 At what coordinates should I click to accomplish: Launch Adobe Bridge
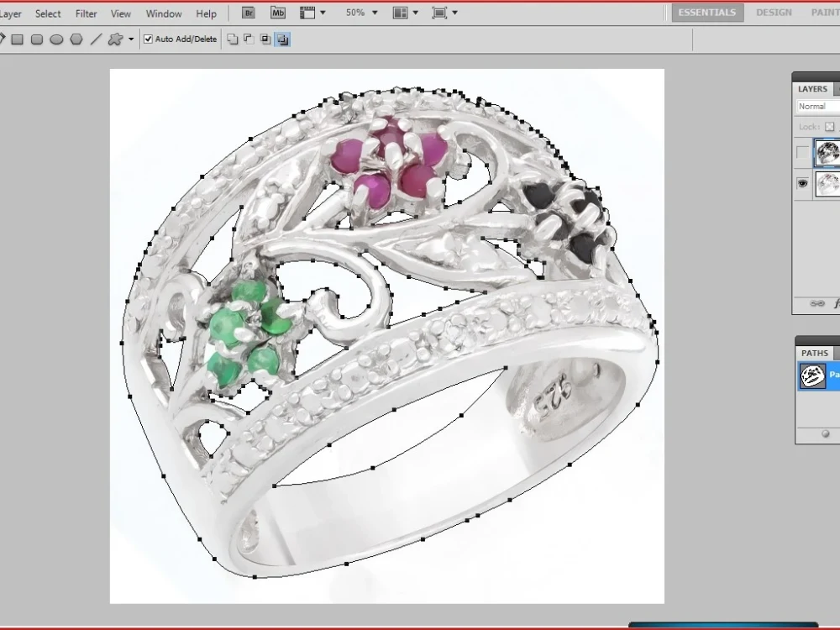(248, 13)
